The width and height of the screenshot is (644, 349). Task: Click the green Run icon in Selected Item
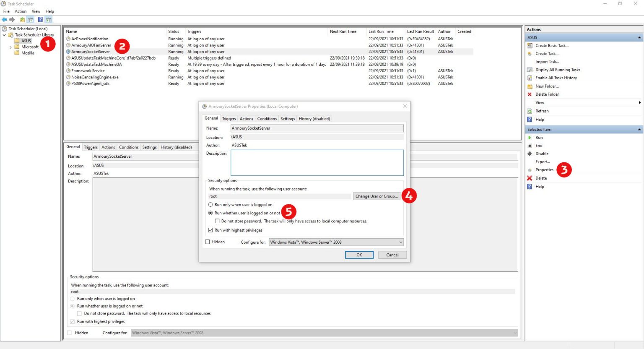[x=530, y=138]
